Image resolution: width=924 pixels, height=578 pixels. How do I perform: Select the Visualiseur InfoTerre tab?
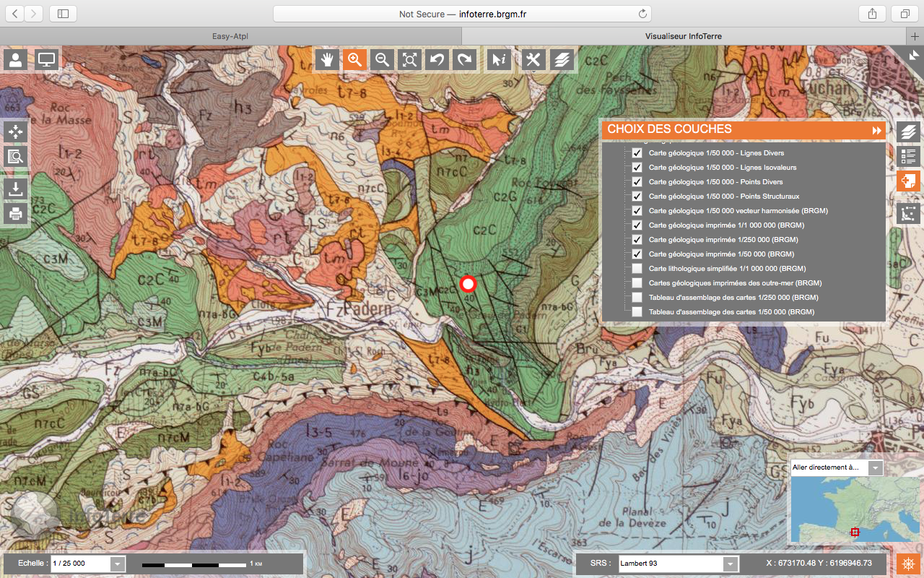point(683,36)
